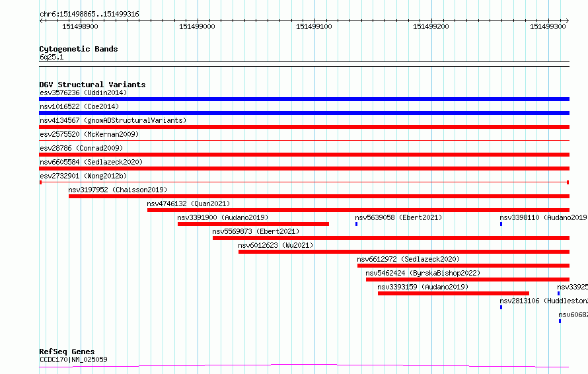
Task: Click ruler position 151499200
Action: [431, 26]
